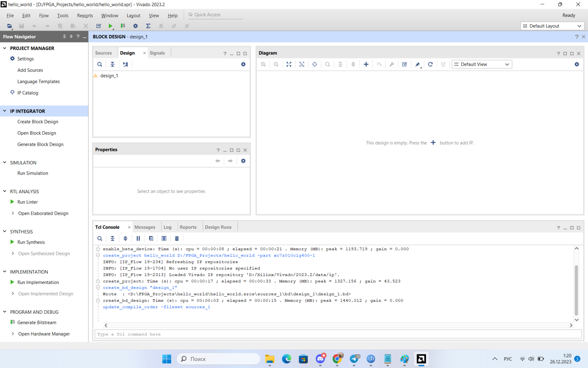Image resolution: width=588 pixels, height=368 pixels.
Task: Select design_1 in the Design tree
Action: (x=109, y=76)
